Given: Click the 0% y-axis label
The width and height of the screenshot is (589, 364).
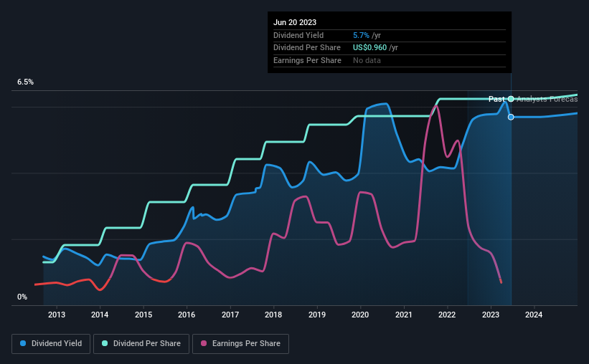Looking at the screenshot, I should [22, 297].
